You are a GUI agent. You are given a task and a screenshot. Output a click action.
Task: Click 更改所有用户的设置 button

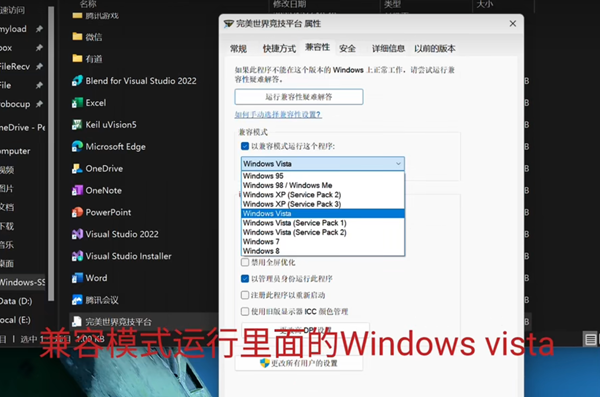299,363
